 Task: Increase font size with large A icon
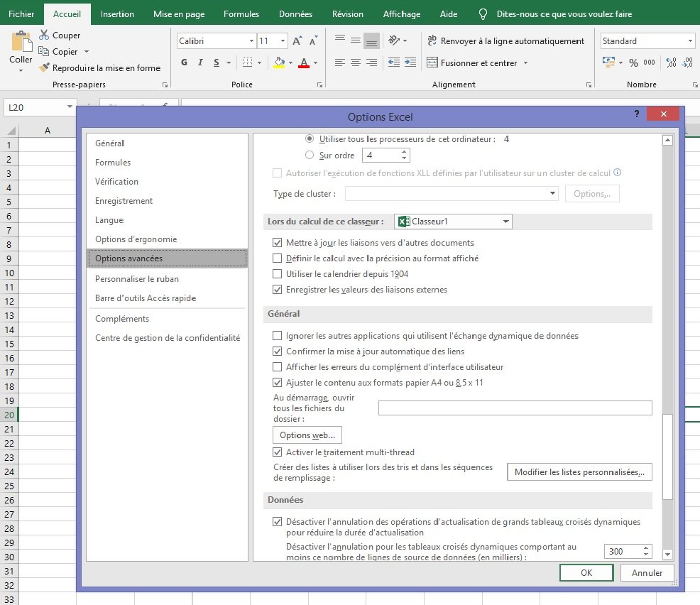[297, 41]
